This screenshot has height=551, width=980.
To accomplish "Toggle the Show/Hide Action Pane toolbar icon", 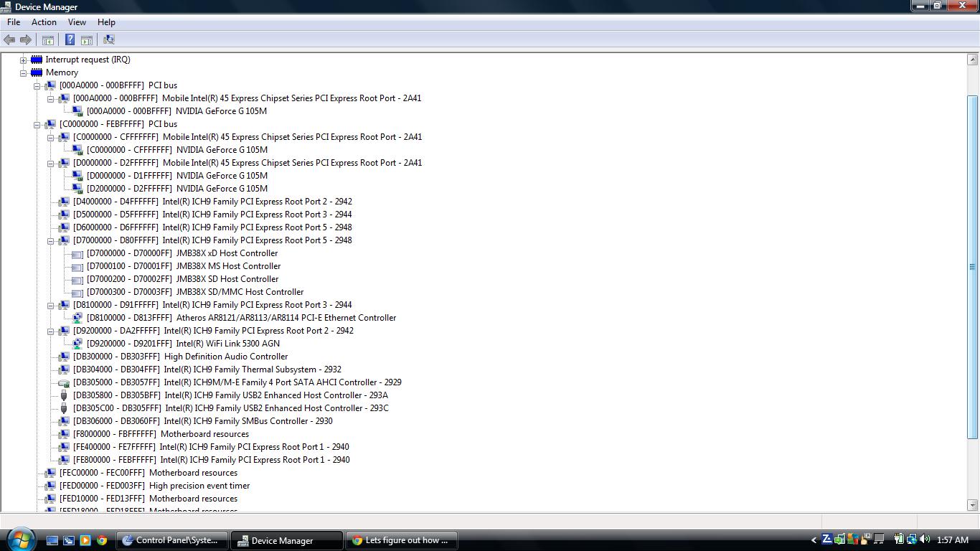I will click(x=87, y=40).
